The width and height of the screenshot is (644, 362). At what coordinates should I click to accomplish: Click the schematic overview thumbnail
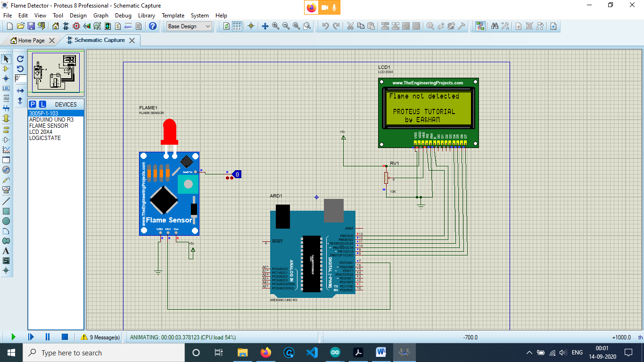click(x=56, y=73)
